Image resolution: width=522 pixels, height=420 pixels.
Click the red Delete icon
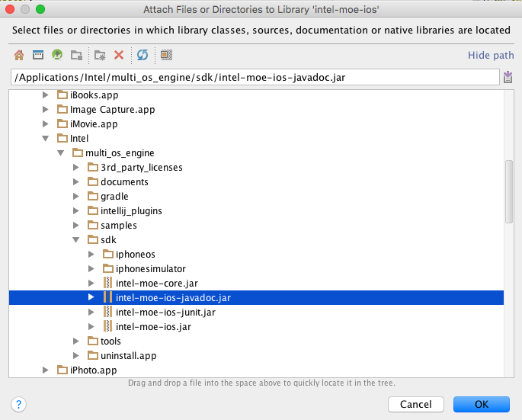point(119,55)
